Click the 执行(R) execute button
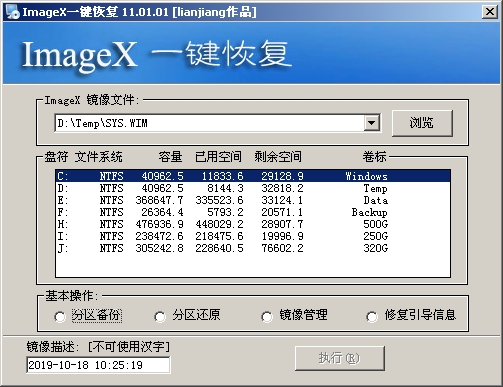The image size is (503, 387). (340, 358)
